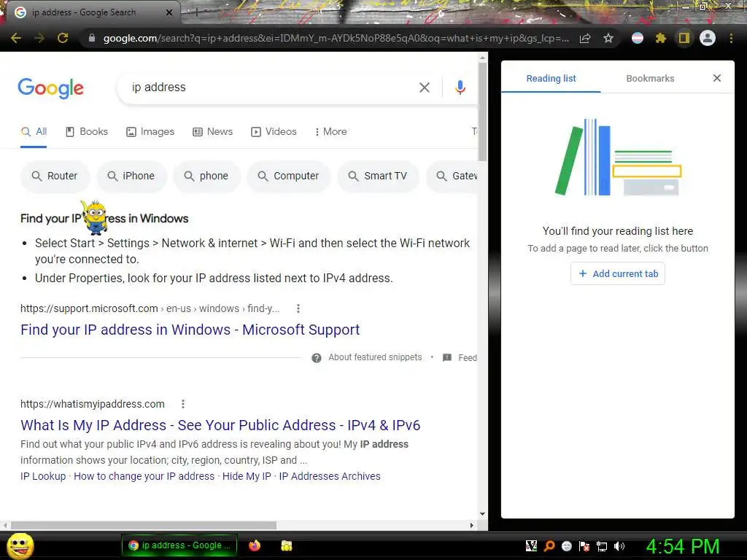
Task: Send Feedback on featured snippet
Action: (x=460, y=357)
